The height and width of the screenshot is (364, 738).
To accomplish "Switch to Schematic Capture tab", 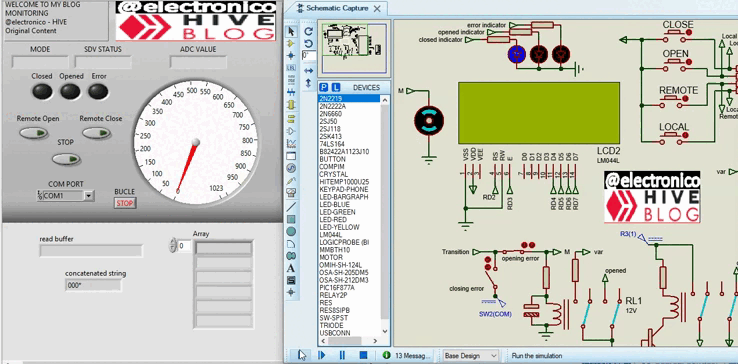I will [338, 8].
